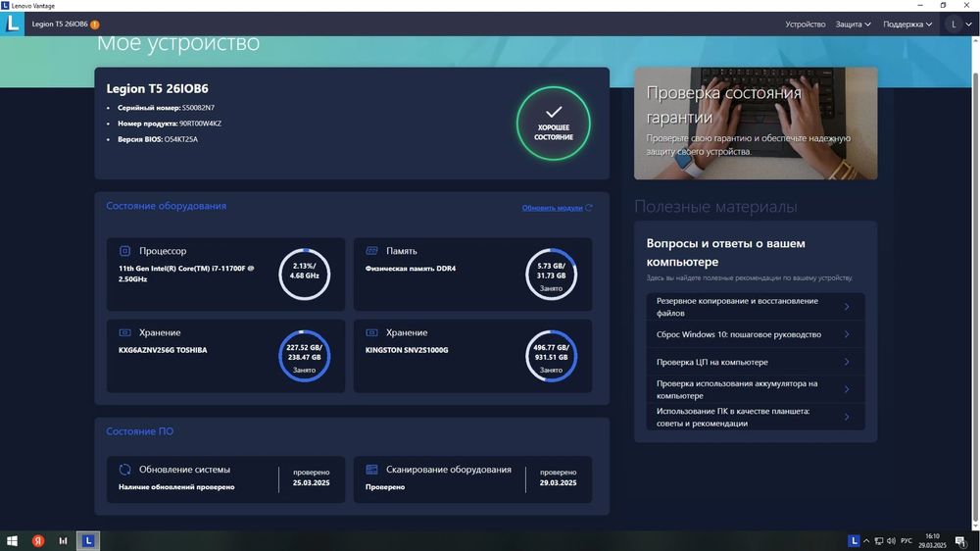Expand the Поддержка dropdown menu
980x551 pixels.
click(x=907, y=25)
